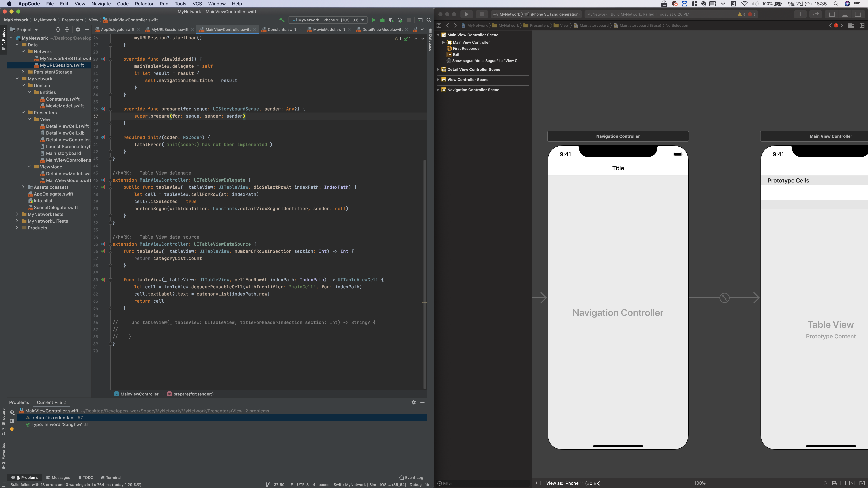Zoom in storyboard canvas plus icon

point(714,483)
